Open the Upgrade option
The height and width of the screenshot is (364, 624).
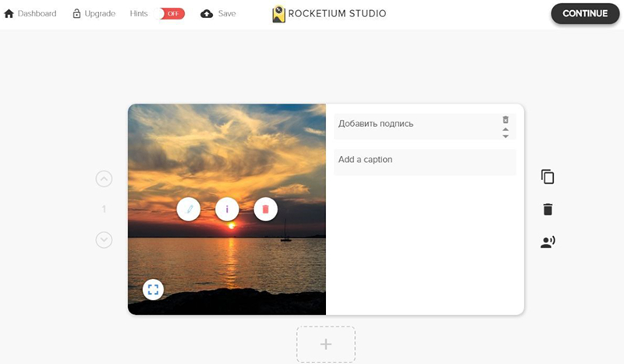pyautogui.click(x=94, y=13)
